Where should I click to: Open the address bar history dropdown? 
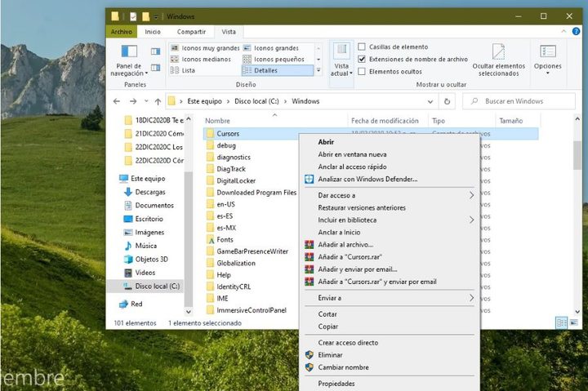(x=430, y=101)
